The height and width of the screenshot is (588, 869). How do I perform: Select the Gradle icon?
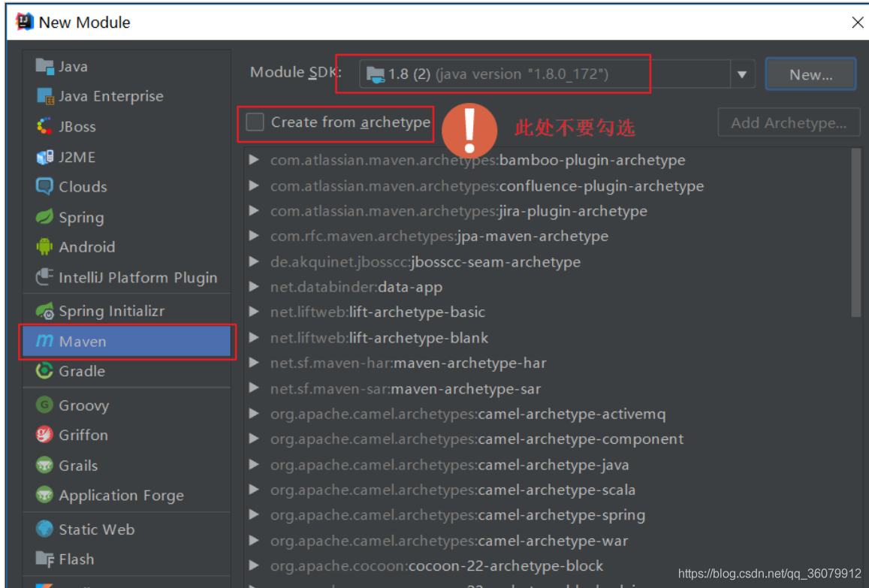pos(44,371)
